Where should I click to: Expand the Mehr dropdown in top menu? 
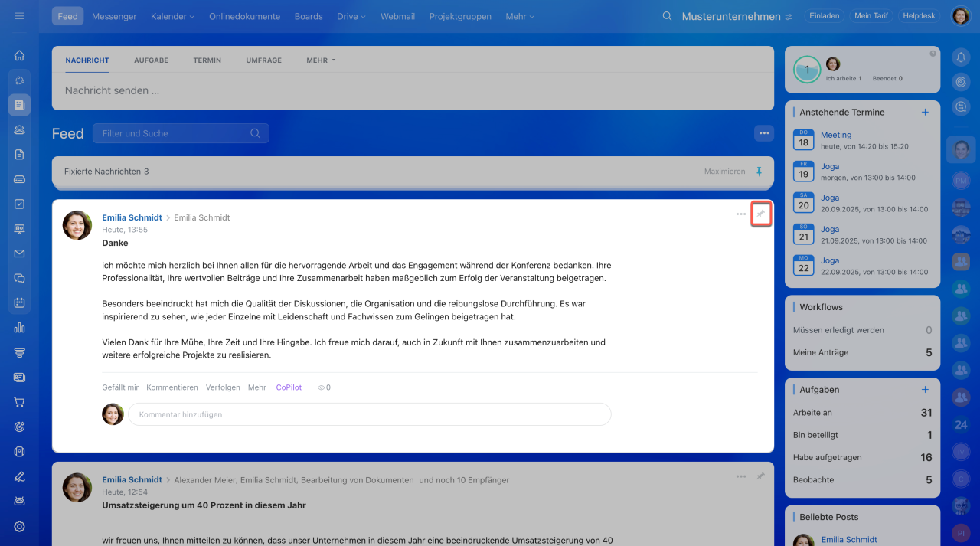tap(520, 16)
